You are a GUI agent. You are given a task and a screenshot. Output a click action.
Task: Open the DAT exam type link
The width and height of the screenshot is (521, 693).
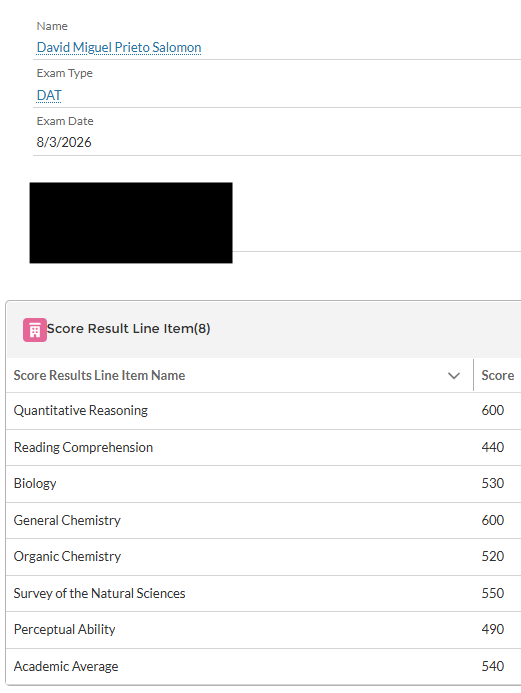point(49,95)
